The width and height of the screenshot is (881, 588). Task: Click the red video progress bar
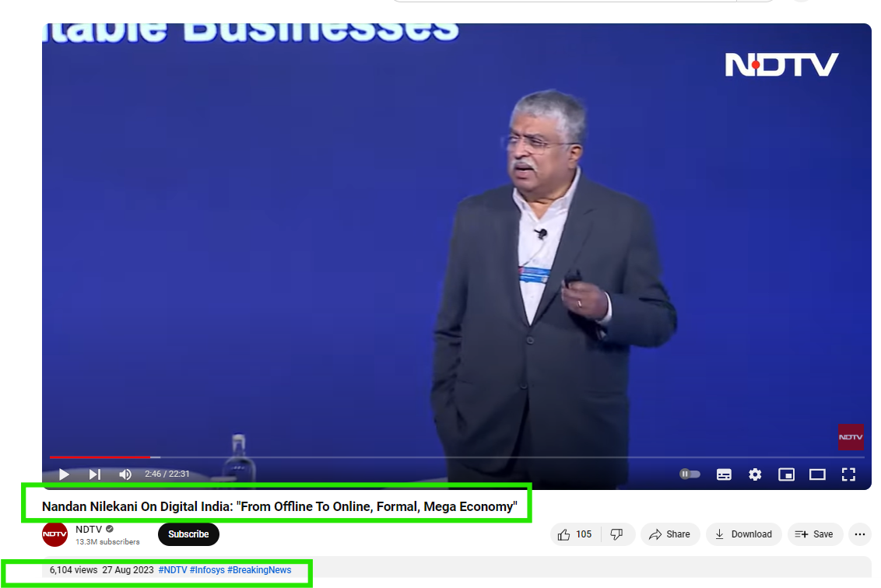[100, 457]
